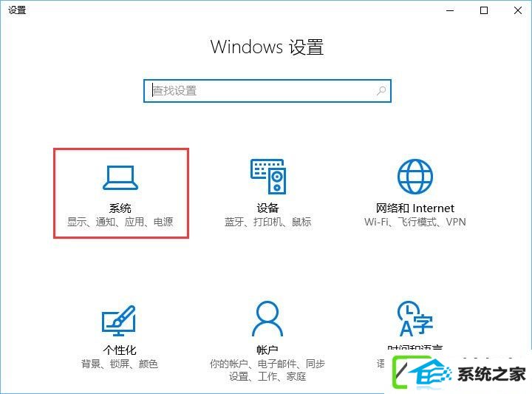Click inside the 查找设置 search field
The image size is (532, 394).
click(267, 91)
